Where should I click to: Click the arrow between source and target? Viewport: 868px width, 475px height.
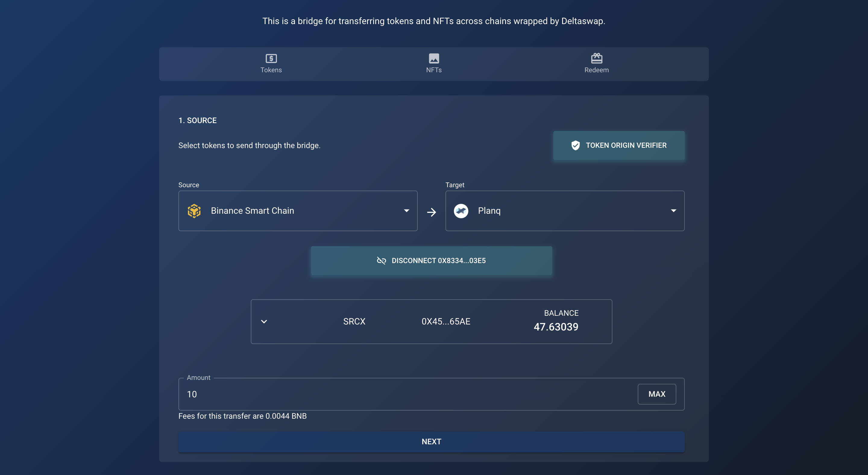pos(431,212)
